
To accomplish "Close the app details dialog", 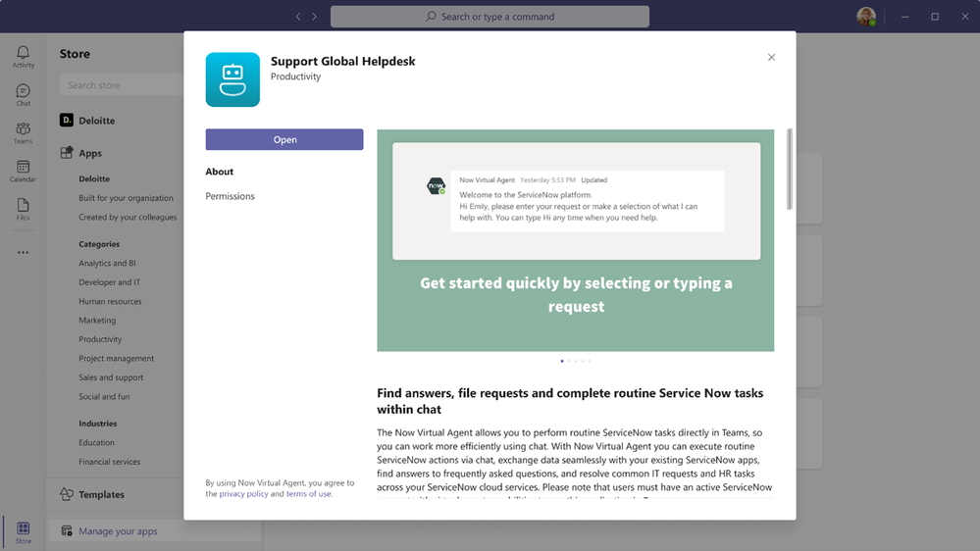I will point(771,57).
